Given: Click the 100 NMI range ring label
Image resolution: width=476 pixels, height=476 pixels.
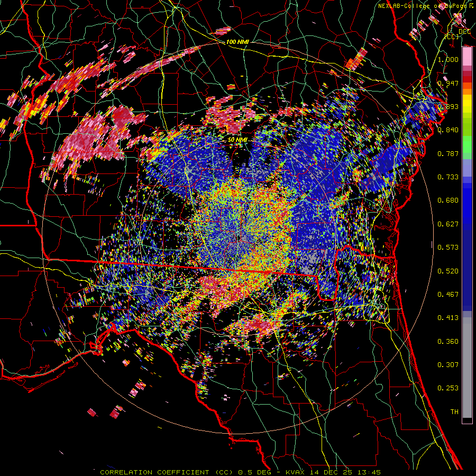Looking at the screenshot, I should 237,42.
